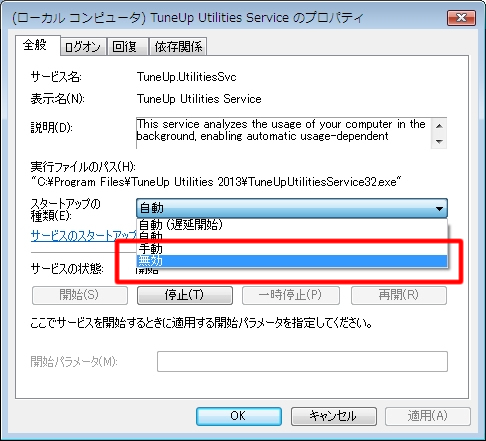Open the 依存関係 tab
Image resolution: width=486 pixels, height=441 pixels.
tap(178, 47)
